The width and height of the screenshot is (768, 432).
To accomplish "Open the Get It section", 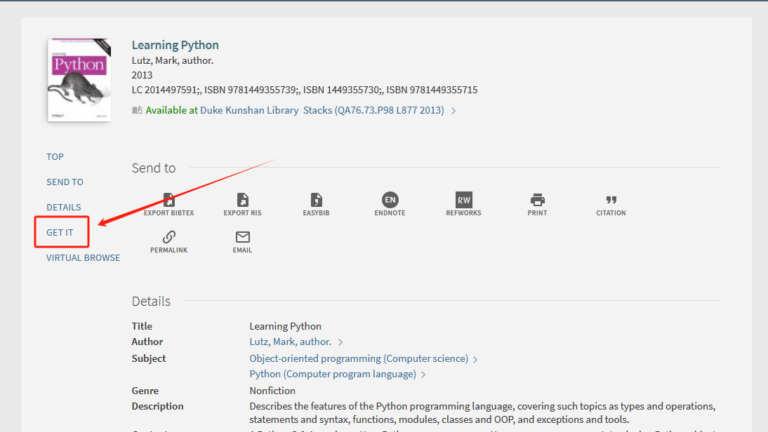I will tap(60, 232).
